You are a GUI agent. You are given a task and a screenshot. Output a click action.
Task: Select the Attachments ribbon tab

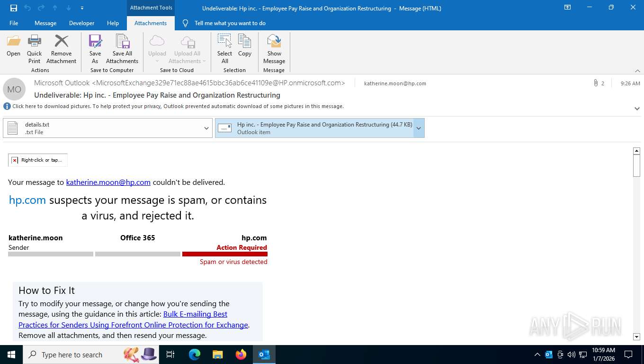[x=151, y=23]
